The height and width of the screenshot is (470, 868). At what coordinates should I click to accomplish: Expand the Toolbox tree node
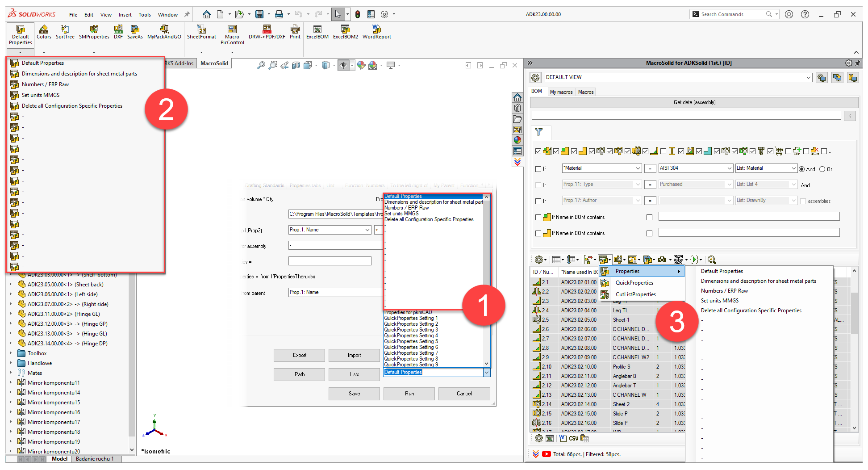point(11,353)
